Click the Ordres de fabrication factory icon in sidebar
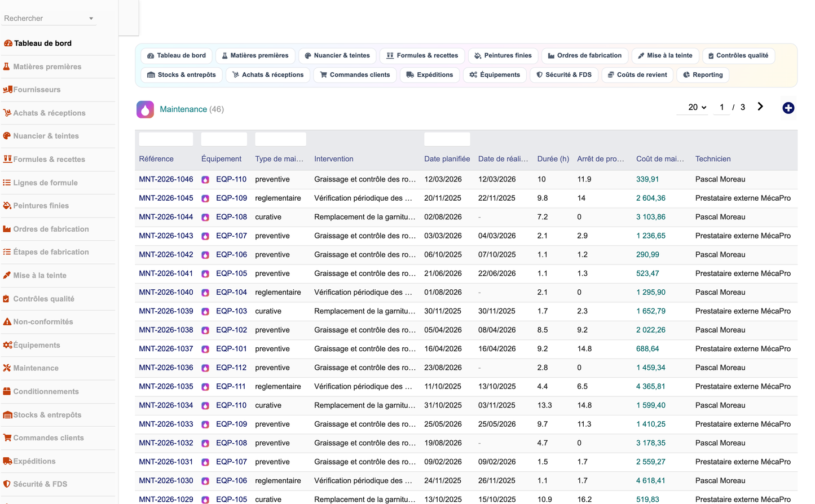The width and height of the screenshot is (815, 504). click(x=7, y=229)
